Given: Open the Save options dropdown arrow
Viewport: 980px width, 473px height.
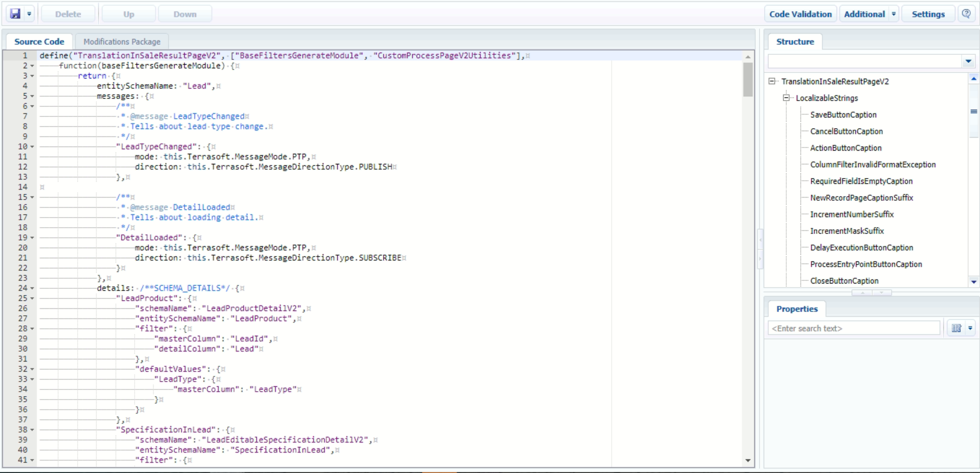Looking at the screenshot, I should tap(29, 14).
